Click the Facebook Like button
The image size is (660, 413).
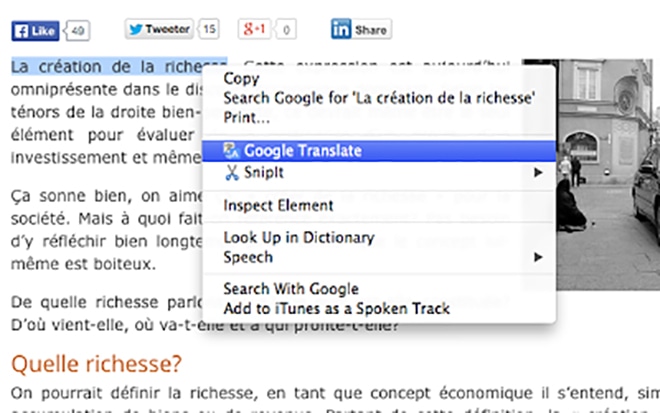tap(35, 30)
